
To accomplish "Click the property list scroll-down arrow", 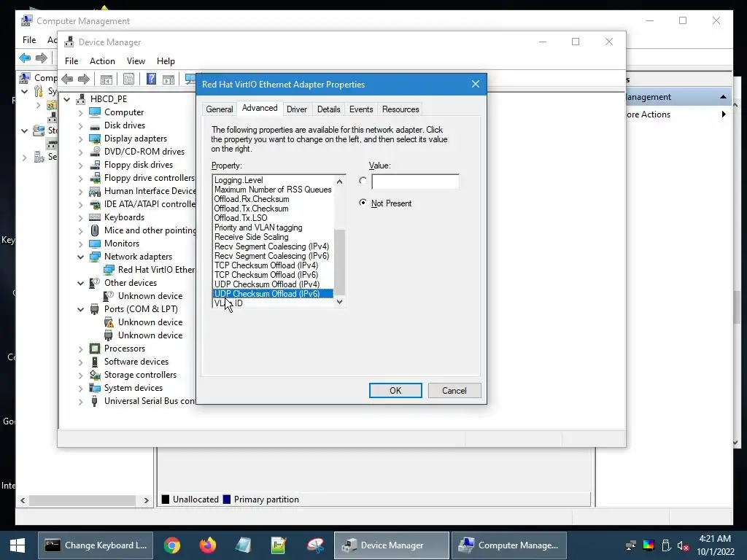I will (x=340, y=302).
